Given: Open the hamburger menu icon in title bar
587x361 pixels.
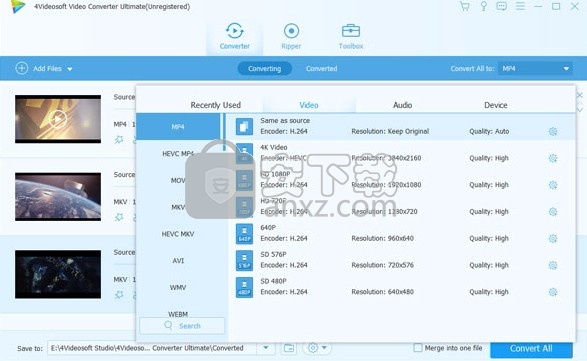Looking at the screenshot, I should pos(520,6).
